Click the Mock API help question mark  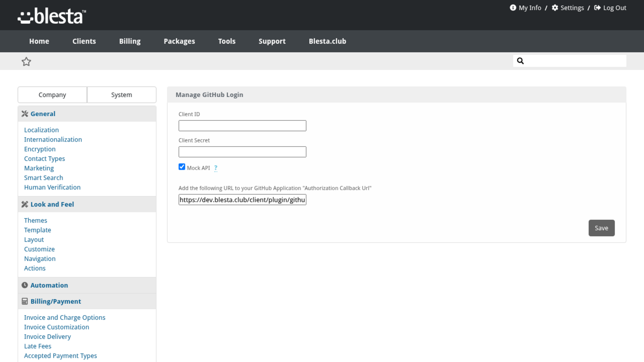click(216, 168)
